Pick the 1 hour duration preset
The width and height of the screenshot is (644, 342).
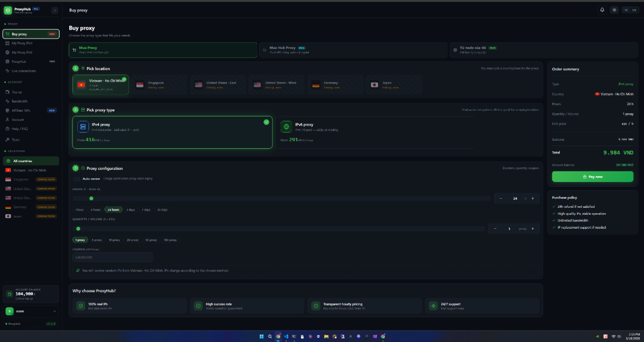point(79,209)
